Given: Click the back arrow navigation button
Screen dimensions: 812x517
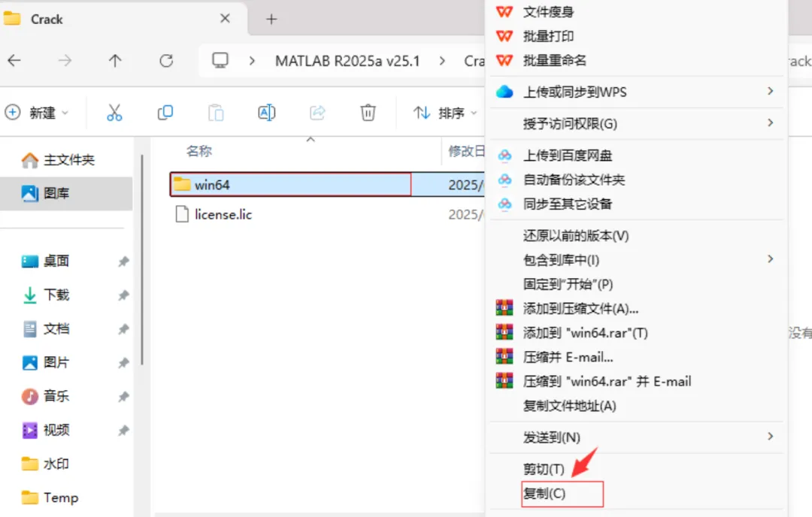Looking at the screenshot, I should pos(14,61).
